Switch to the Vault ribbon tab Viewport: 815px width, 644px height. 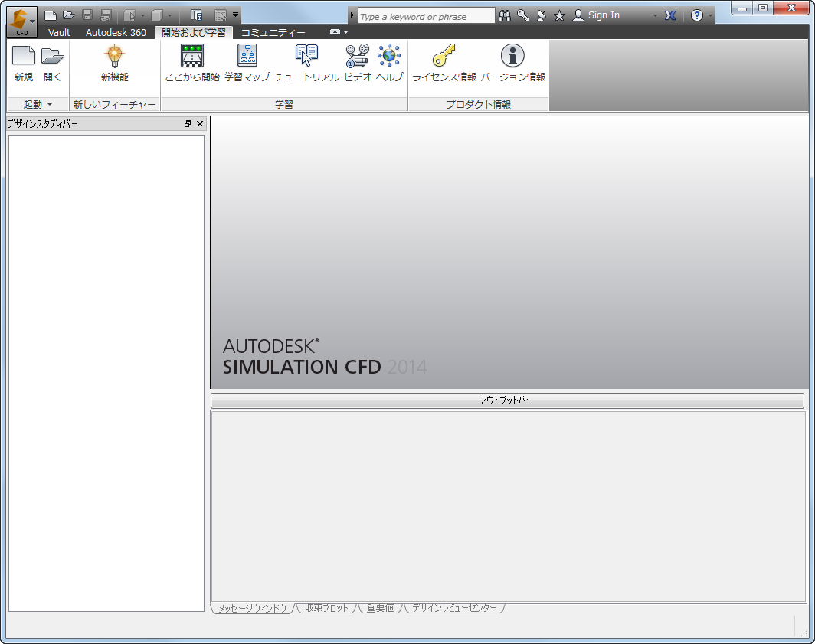[x=59, y=32]
